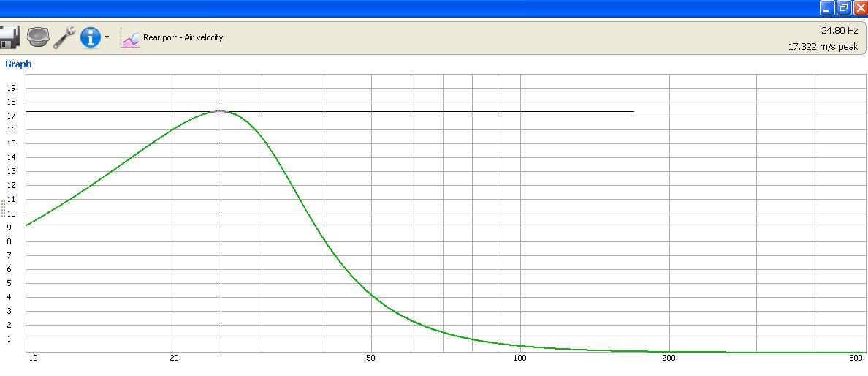Click the x-axis label 100
868x376 pixels.
519,358
